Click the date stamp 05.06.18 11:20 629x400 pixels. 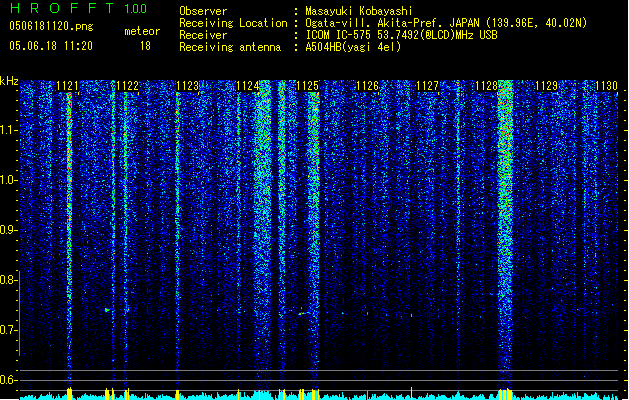coord(51,46)
